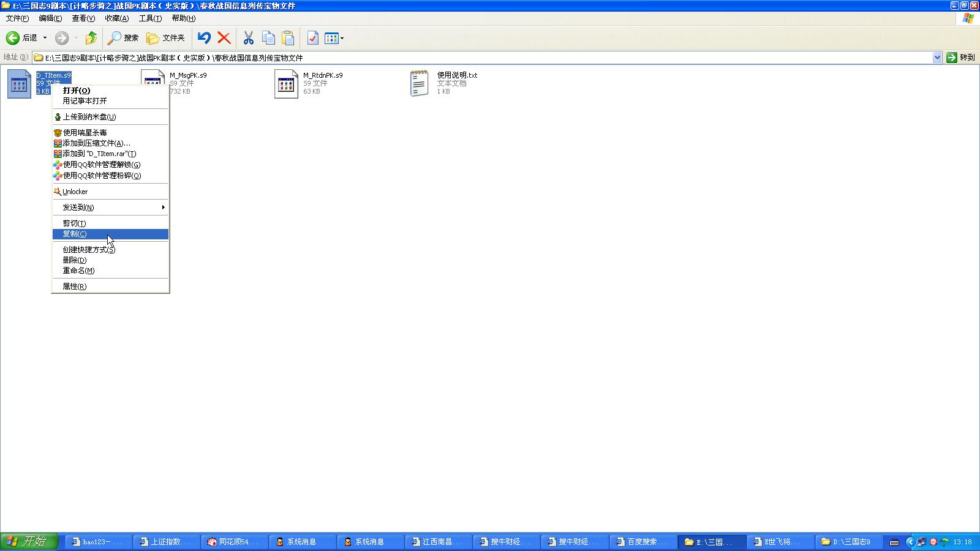Choose 添加到压缩文件(A)... entry
Image resolution: width=980 pixels, height=551 pixels.
tap(110, 143)
